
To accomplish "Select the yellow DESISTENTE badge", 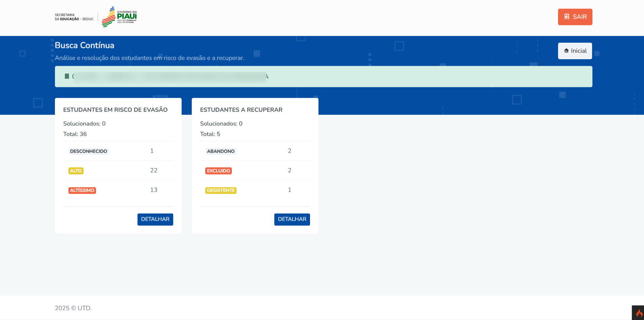I will pyautogui.click(x=221, y=190).
